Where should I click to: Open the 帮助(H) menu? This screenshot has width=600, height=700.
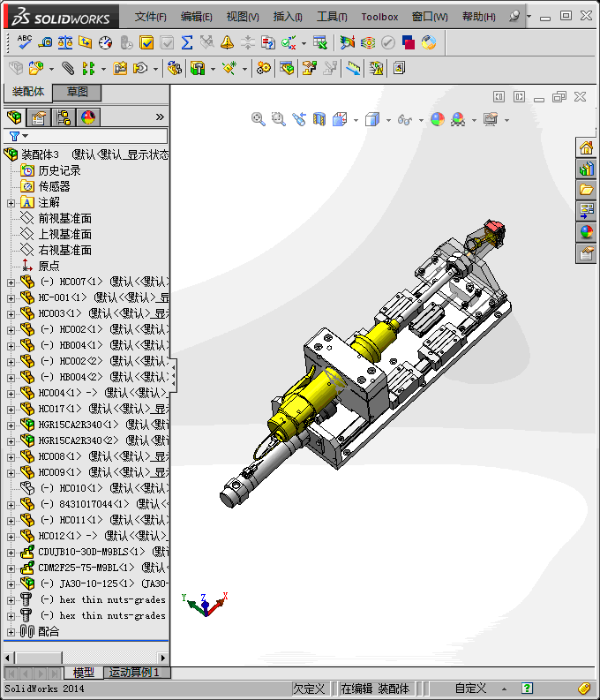478,17
